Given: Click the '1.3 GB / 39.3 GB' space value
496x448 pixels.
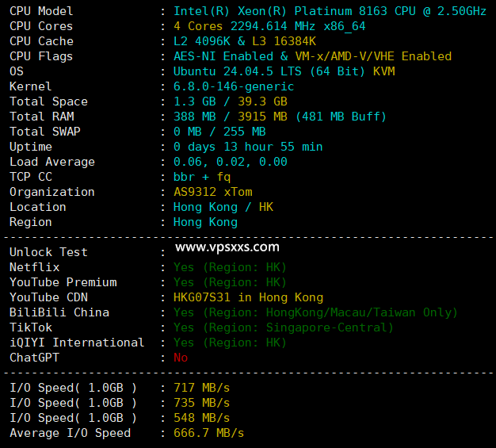Looking at the screenshot, I should 231,101.
